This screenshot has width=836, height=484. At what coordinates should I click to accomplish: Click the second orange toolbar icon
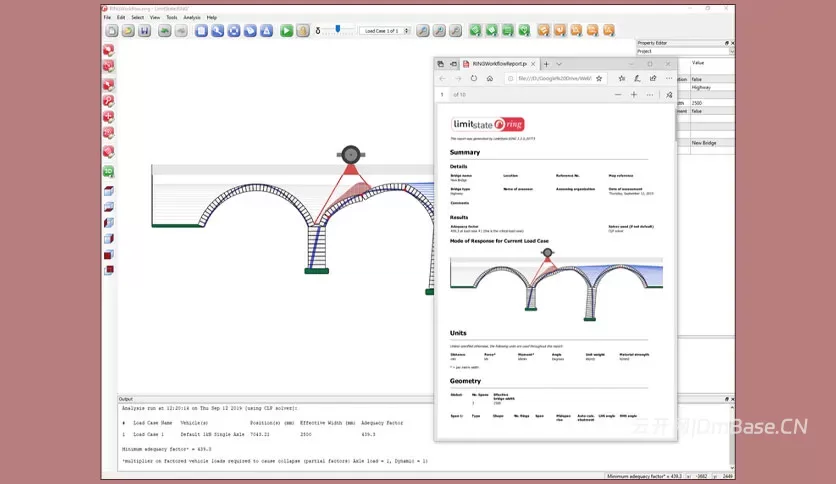(560, 31)
